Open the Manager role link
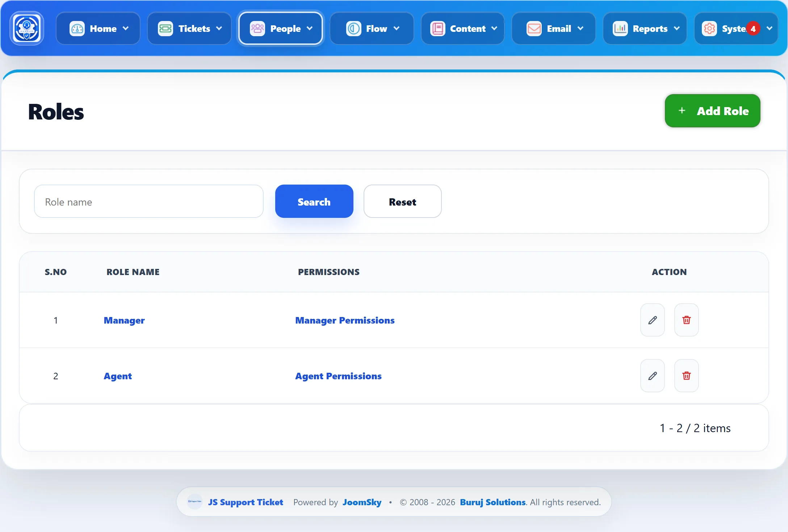Screen dimensions: 788x532 [124, 320]
